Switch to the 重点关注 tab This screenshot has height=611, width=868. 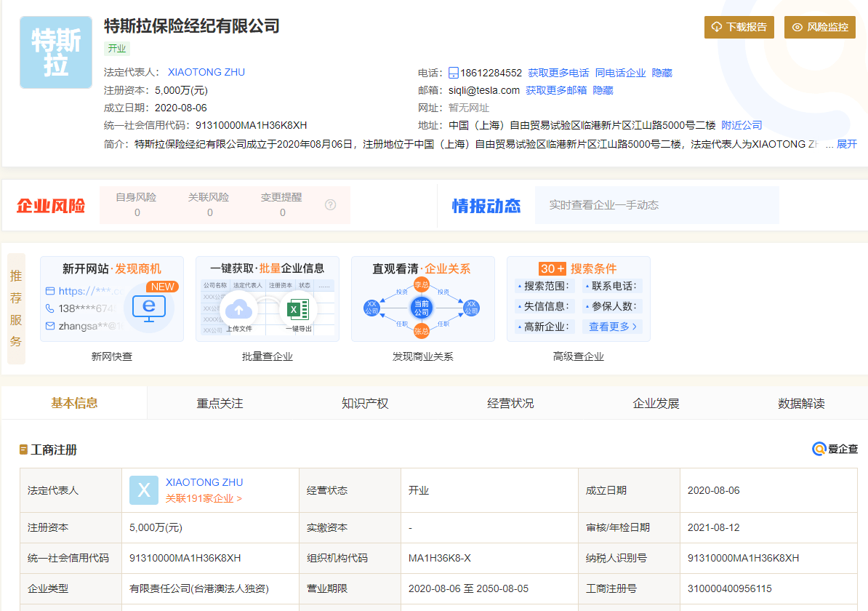pyautogui.click(x=220, y=403)
